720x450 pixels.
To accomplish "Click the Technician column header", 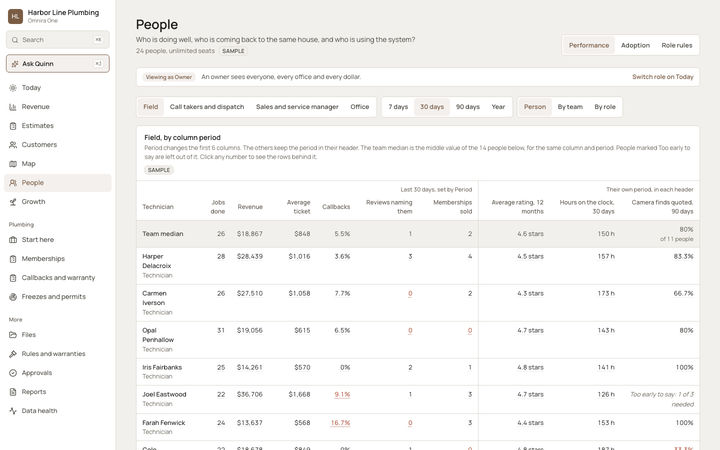I will click(x=158, y=207).
